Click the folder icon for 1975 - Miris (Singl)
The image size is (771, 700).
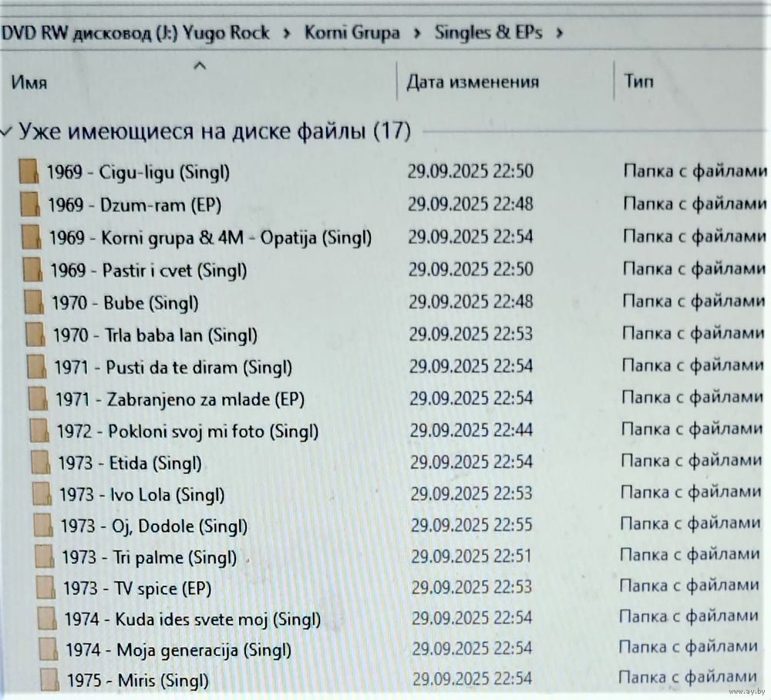(x=49, y=681)
